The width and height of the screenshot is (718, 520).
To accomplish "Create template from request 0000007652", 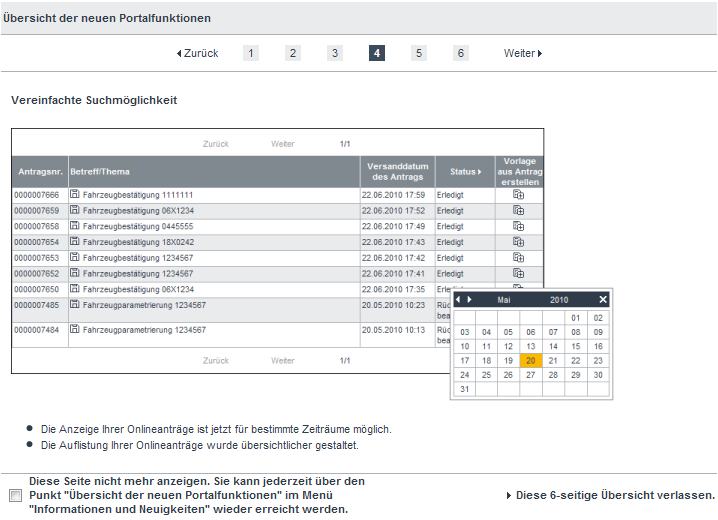I will 518,273.
